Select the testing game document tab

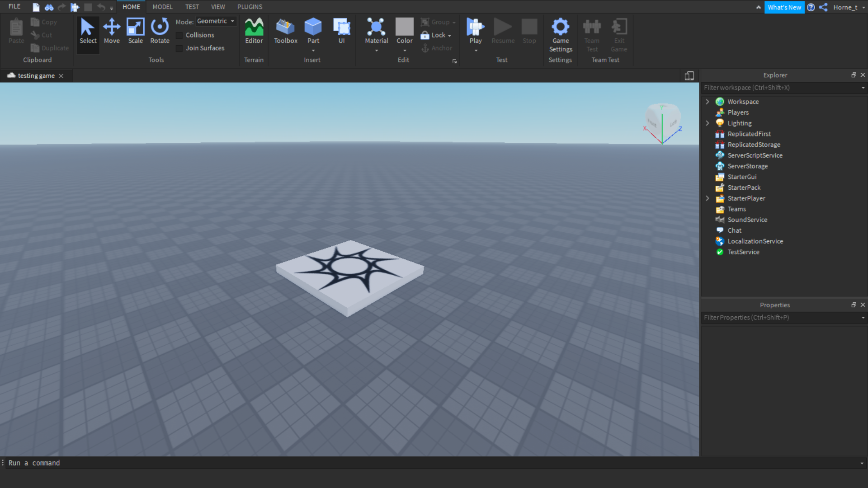pyautogui.click(x=35, y=76)
